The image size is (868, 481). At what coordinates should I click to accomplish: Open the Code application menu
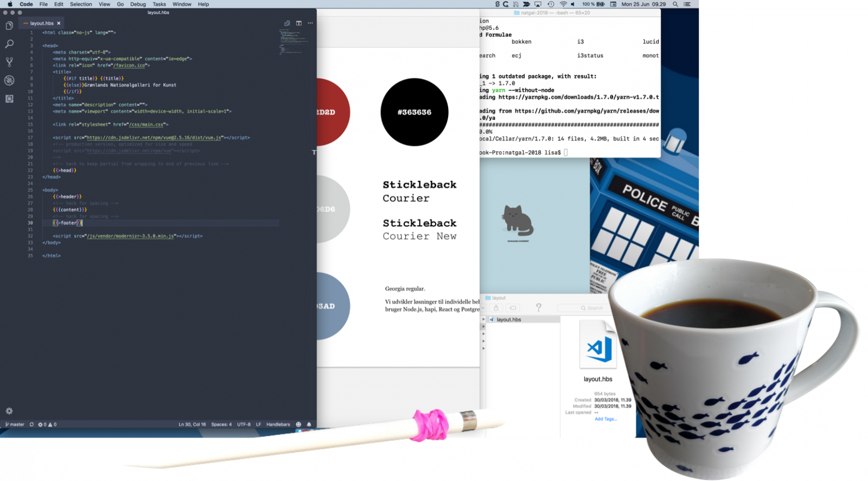26,4
